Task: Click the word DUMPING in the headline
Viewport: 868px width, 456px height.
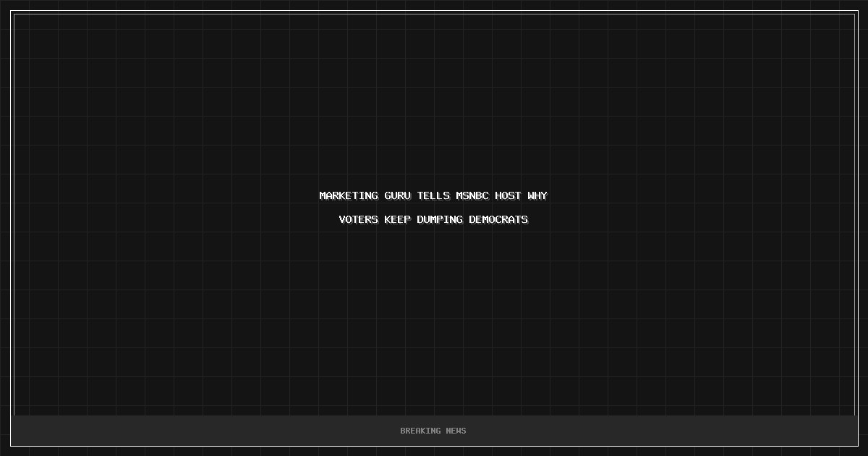Action: pos(440,219)
